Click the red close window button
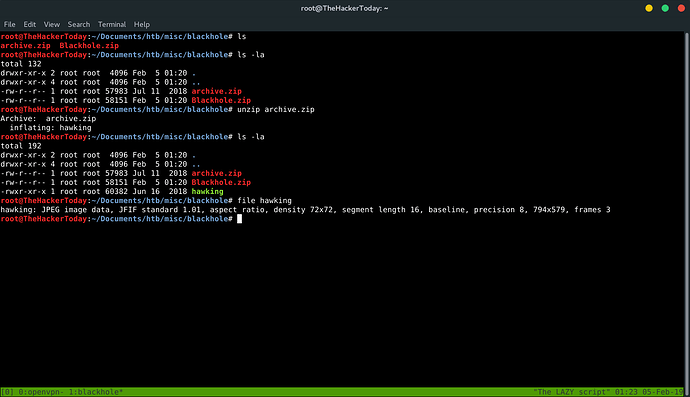Image resolution: width=690 pixels, height=397 pixels. tap(681, 8)
